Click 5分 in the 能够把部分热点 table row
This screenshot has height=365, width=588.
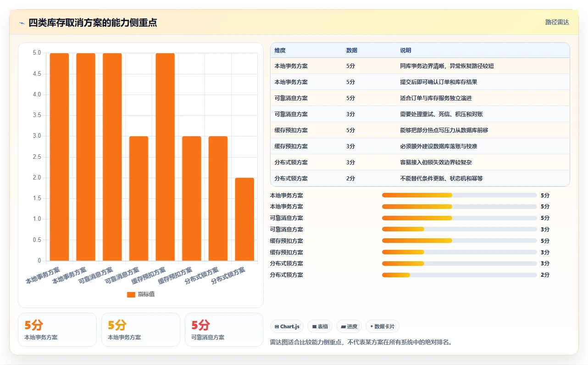[x=350, y=130]
